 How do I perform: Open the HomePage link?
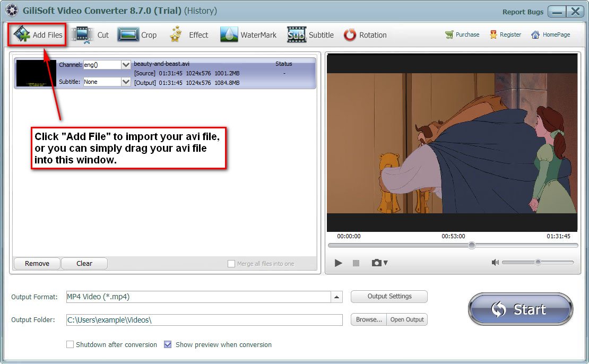(x=550, y=34)
